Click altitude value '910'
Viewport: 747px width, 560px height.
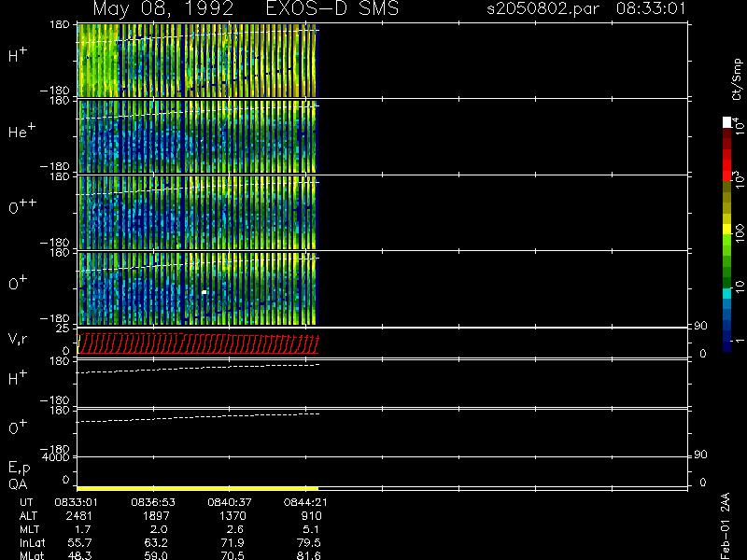pyautogui.click(x=311, y=516)
